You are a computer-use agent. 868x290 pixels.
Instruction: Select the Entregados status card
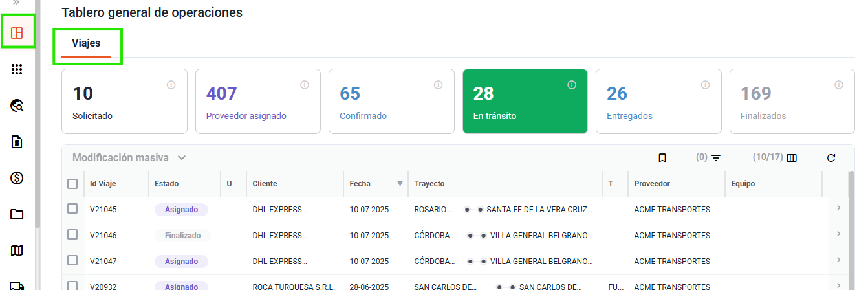658,102
